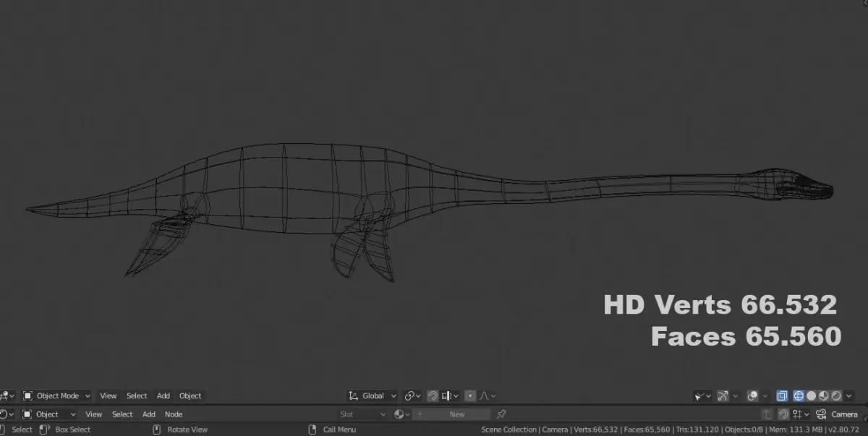Open the Select menu in the 3D viewport header

click(137, 396)
